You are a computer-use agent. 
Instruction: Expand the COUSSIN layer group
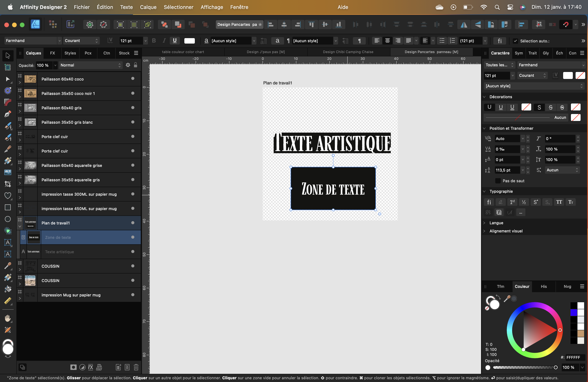20,270
